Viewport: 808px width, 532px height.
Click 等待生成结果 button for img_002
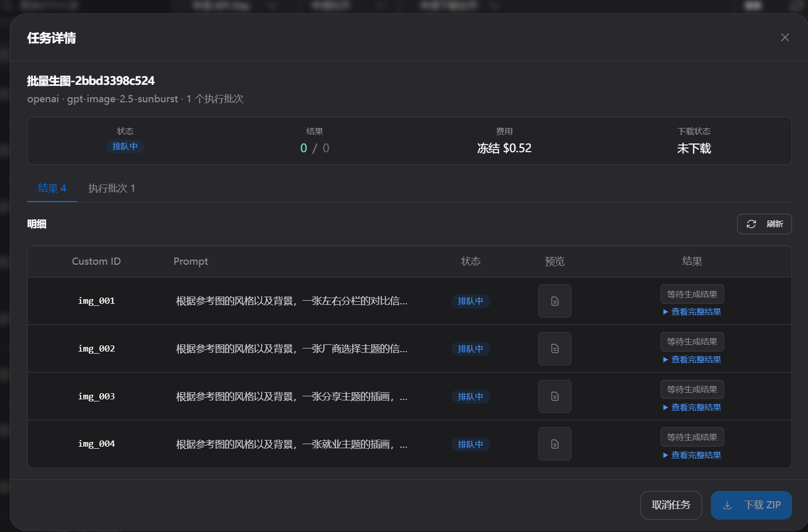pyautogui.click(x=692, y=341)
